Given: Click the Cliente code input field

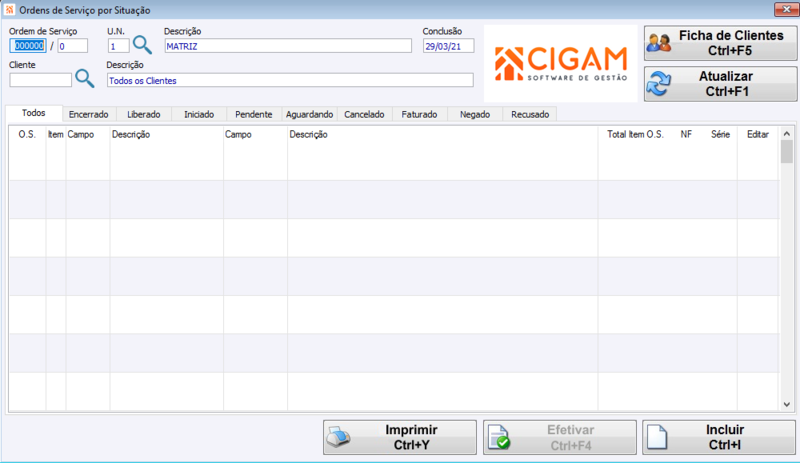Looking at the screenshot, I should click(40, 80).
